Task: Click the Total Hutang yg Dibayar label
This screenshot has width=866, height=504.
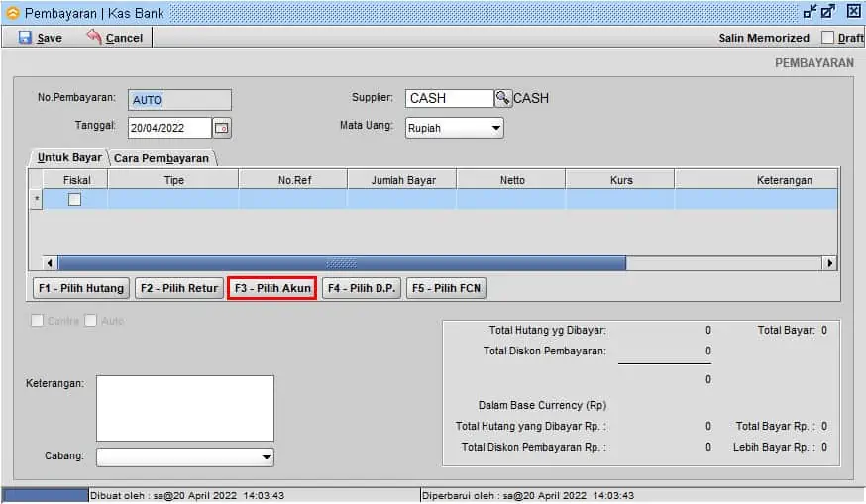Action: click(x=547, y=330)
